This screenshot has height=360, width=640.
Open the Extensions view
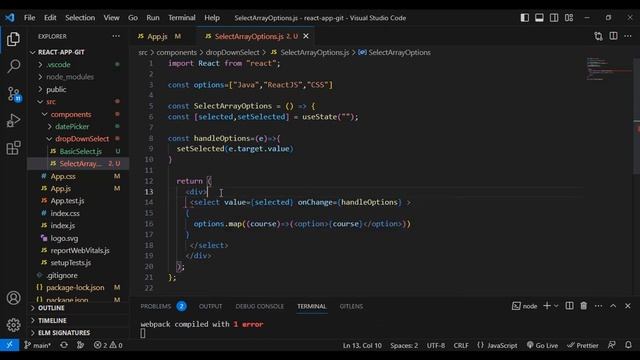[13, 148]
